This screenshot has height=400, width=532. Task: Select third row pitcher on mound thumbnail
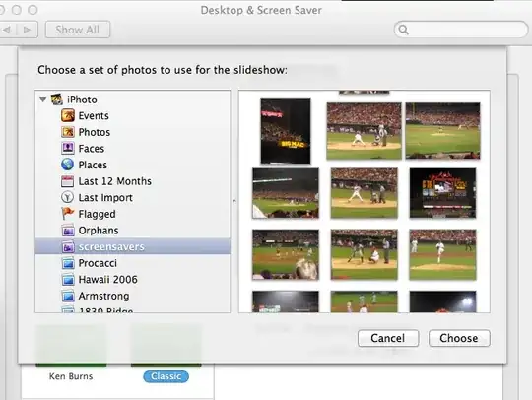click(442, 254)
